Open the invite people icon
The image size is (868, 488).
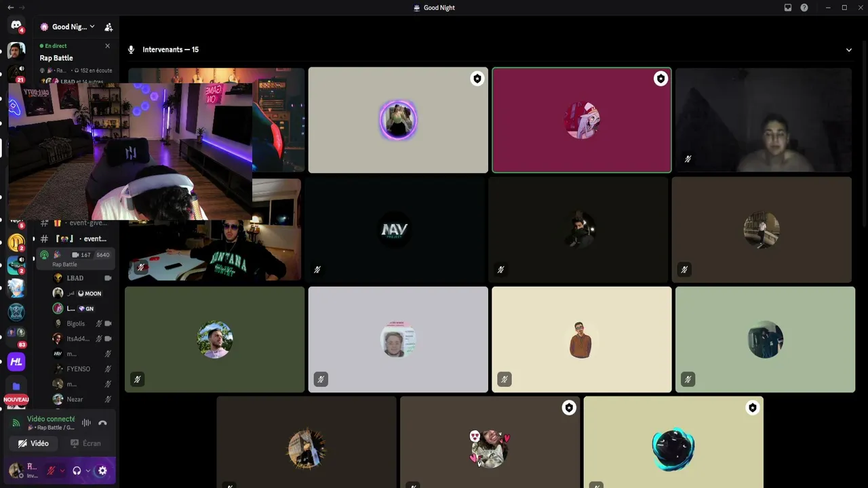[108, 27]
